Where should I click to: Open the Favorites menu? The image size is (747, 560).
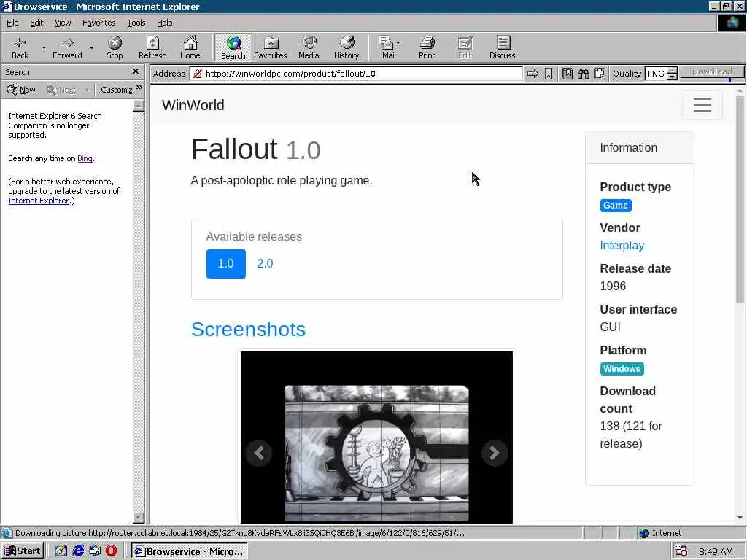98,23
